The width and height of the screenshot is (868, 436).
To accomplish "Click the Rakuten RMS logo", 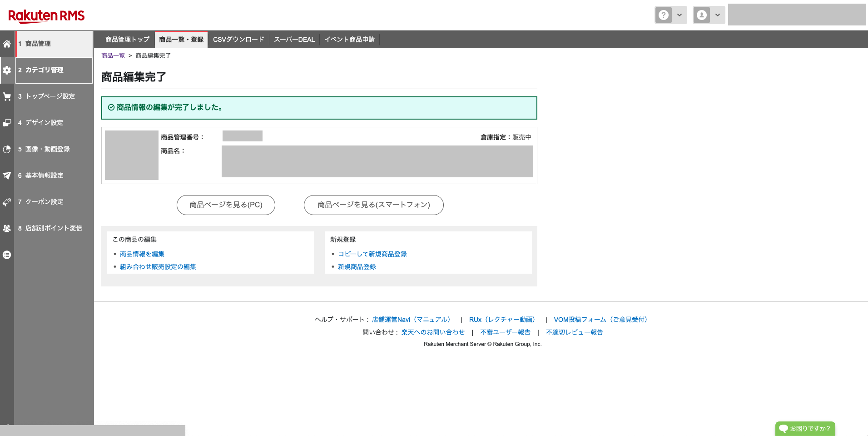I will (x=46, y=15).
